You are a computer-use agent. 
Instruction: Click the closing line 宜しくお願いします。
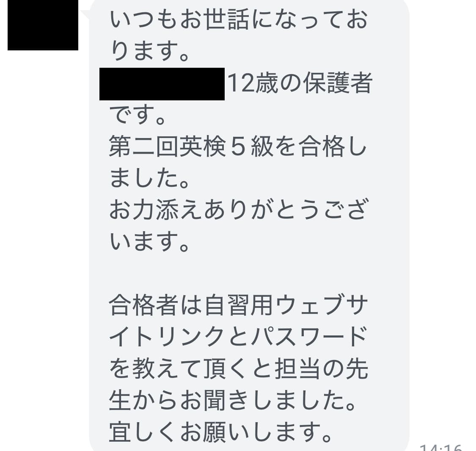[x=220, y=432]
